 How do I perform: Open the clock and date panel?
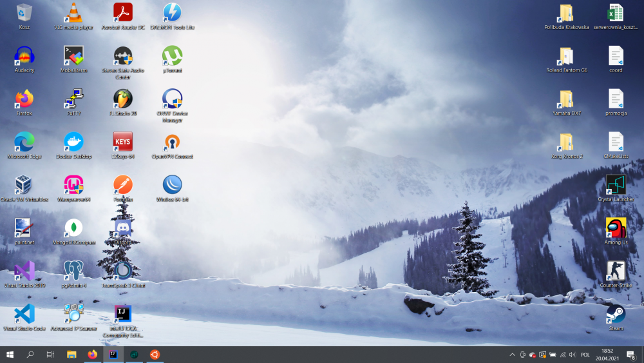(x=607, y=355)
